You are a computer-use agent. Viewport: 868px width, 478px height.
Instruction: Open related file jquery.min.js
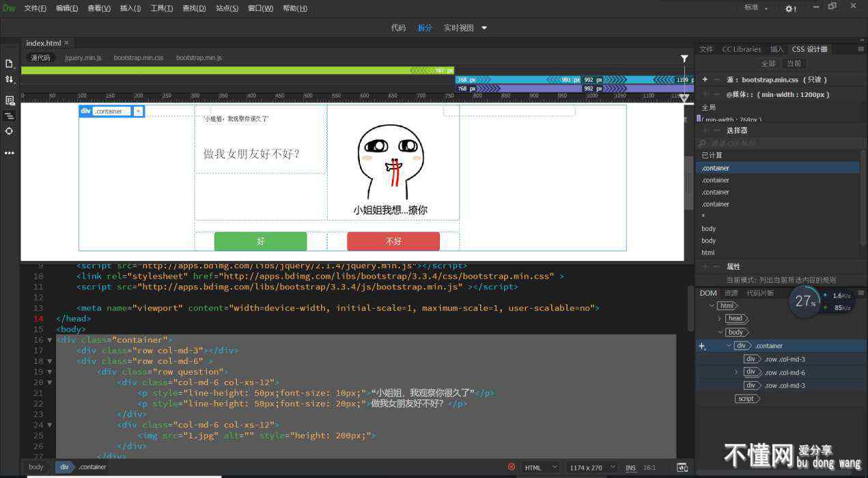(x=83, y=58)
